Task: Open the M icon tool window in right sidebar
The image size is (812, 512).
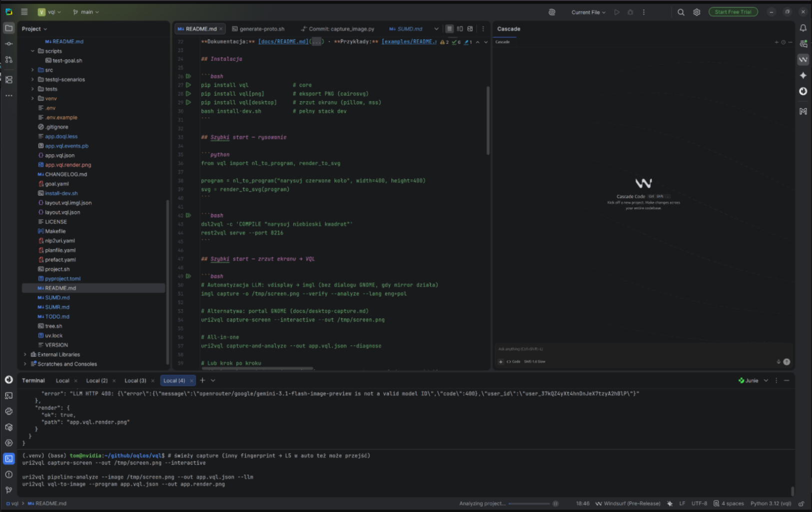Action: point(803,111)
